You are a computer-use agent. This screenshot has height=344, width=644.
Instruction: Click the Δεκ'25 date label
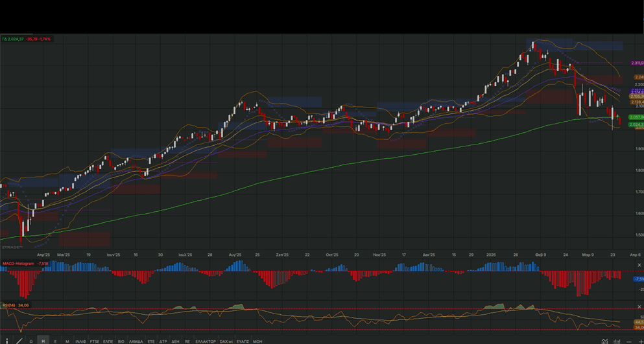(x=429, y=255)
